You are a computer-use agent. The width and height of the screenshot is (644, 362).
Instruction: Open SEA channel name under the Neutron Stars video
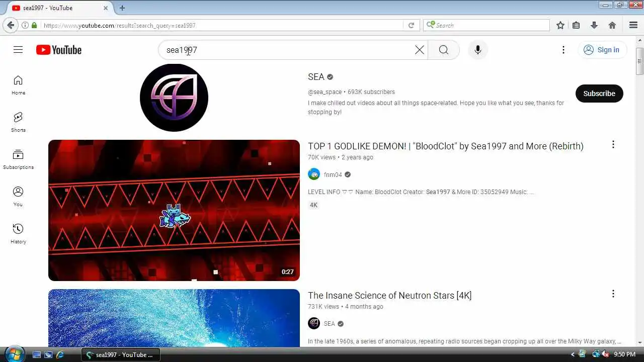[x=330, y=324]
